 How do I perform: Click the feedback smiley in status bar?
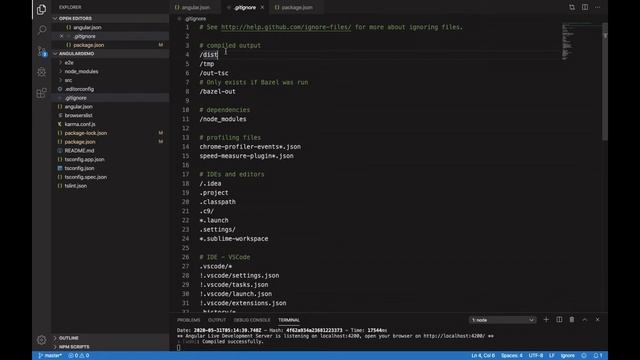click(x=584, y=356)
